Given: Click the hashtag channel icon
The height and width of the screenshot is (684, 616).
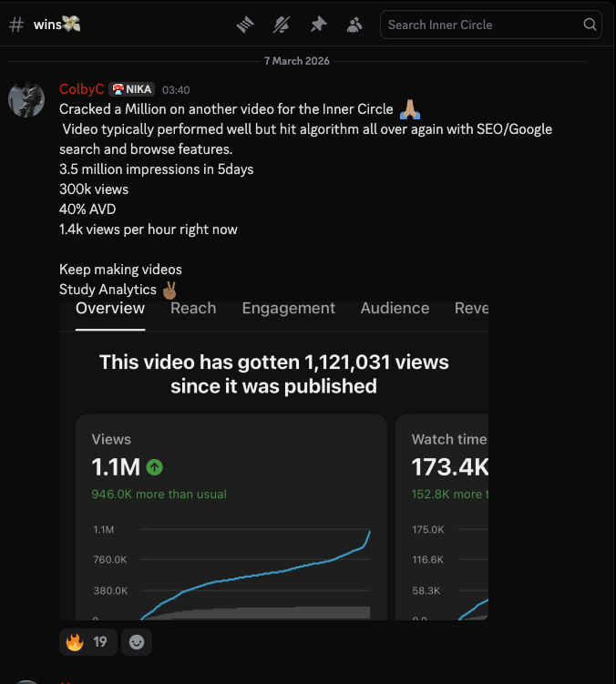Looking at the screenshot, I should 15,25.
